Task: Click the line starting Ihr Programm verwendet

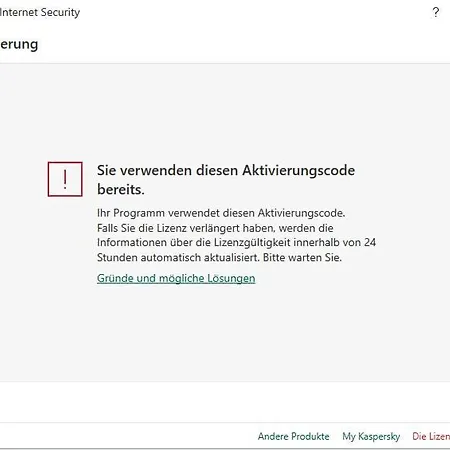Action: pos(221,213)
